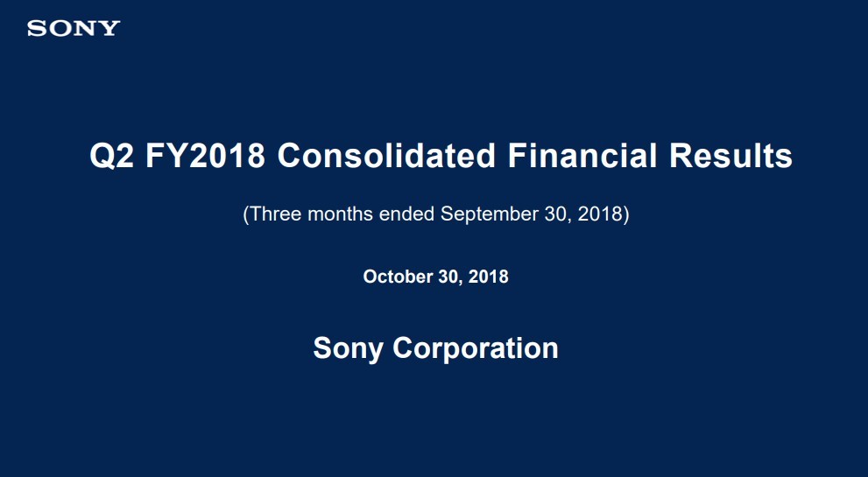Select the day 30 in the October date
Screen dimensions: 868x477
449,277
